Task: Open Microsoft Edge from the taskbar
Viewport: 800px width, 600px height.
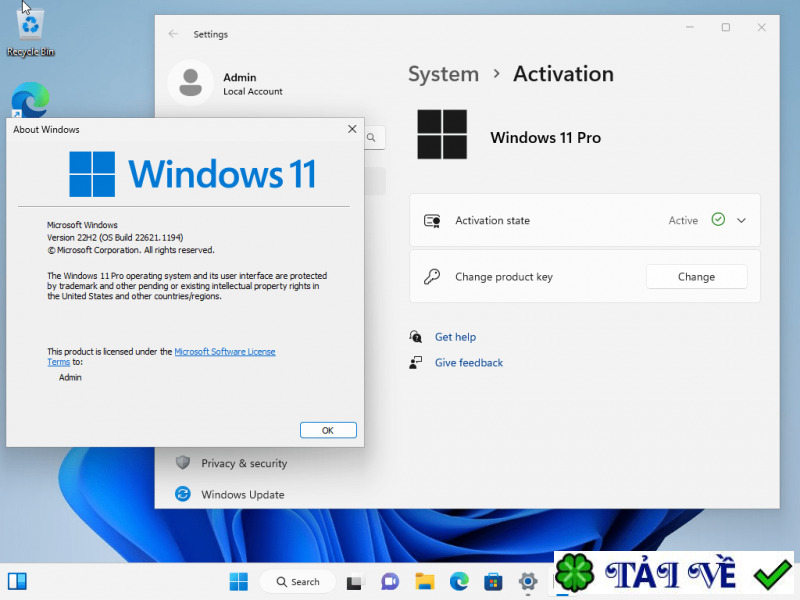Action: click(458, 581)
